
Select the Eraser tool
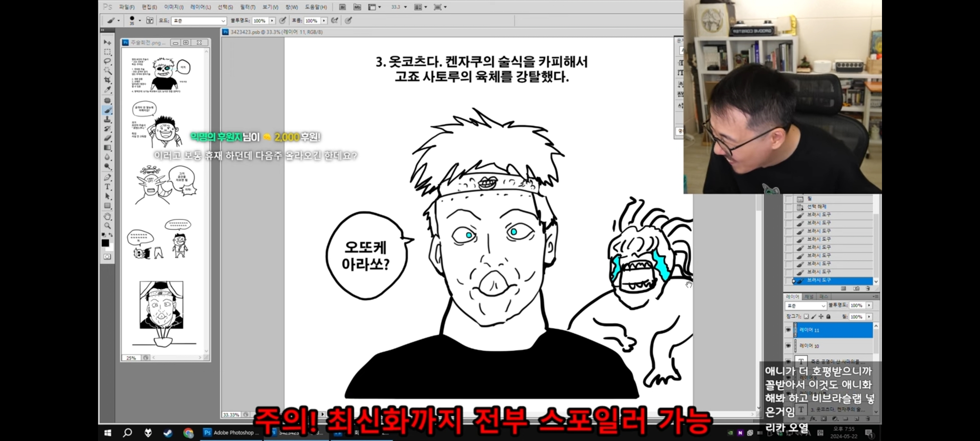107,138
